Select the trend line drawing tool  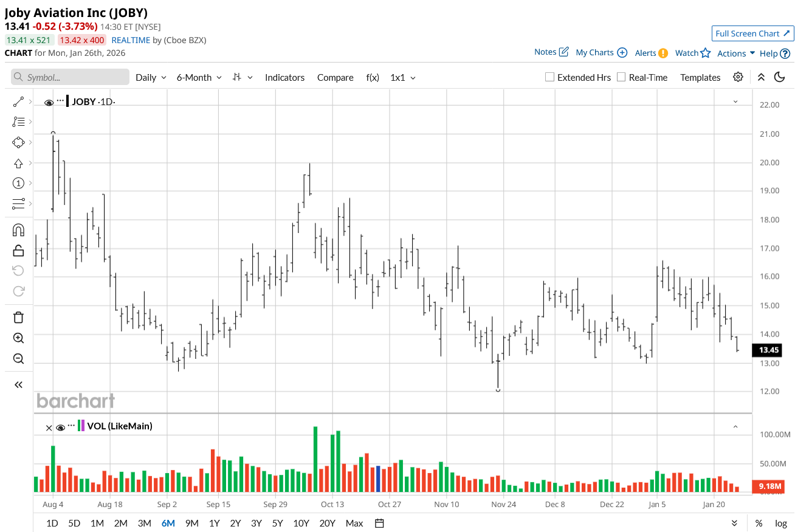pos(18,101)
